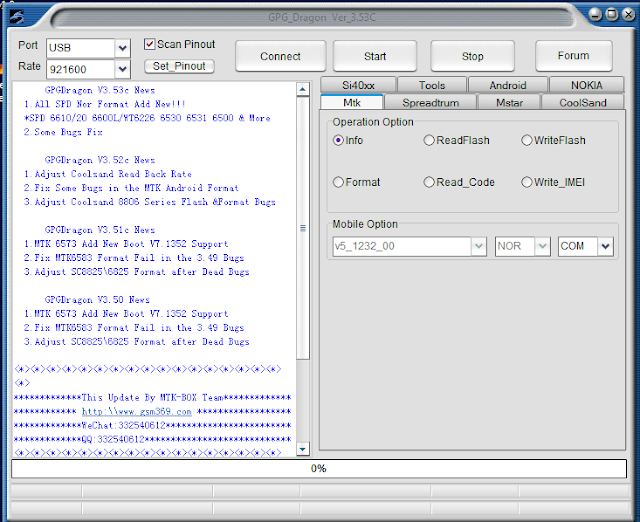Minimize the GPG_Dragon window
The height and width of the screenshot is (522, 640).
(x=596, y=15)
